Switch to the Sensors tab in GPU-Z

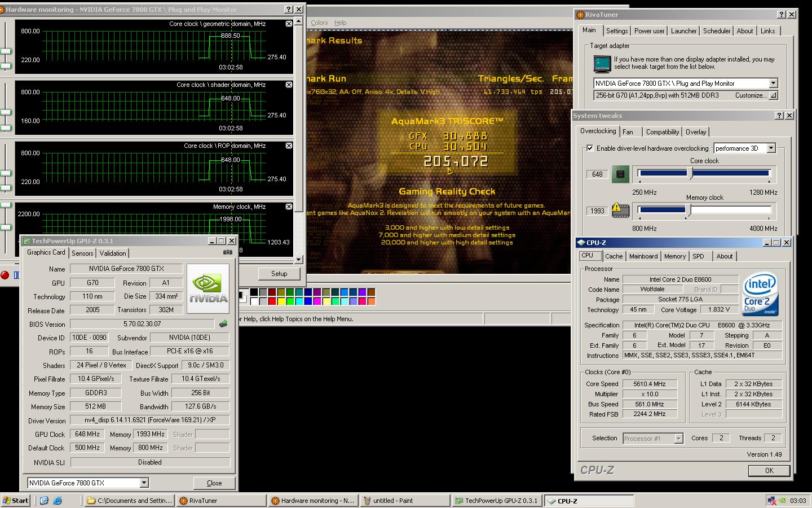tap(82, 253)
